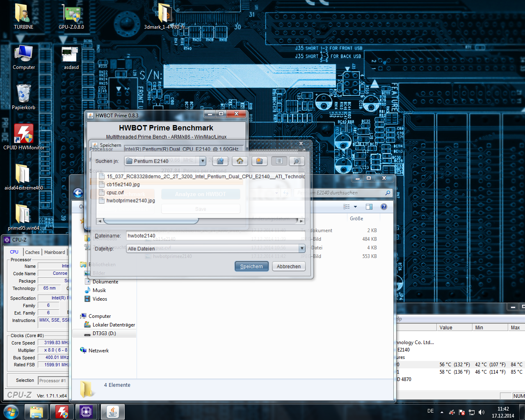
Task: Select DT3G3 (D:) drive in Explorer
Action: 104,333
